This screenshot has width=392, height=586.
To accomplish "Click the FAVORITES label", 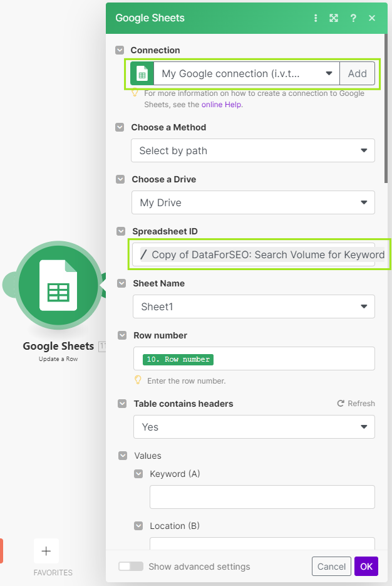I will pyautogui.click(x=53, y=573).
